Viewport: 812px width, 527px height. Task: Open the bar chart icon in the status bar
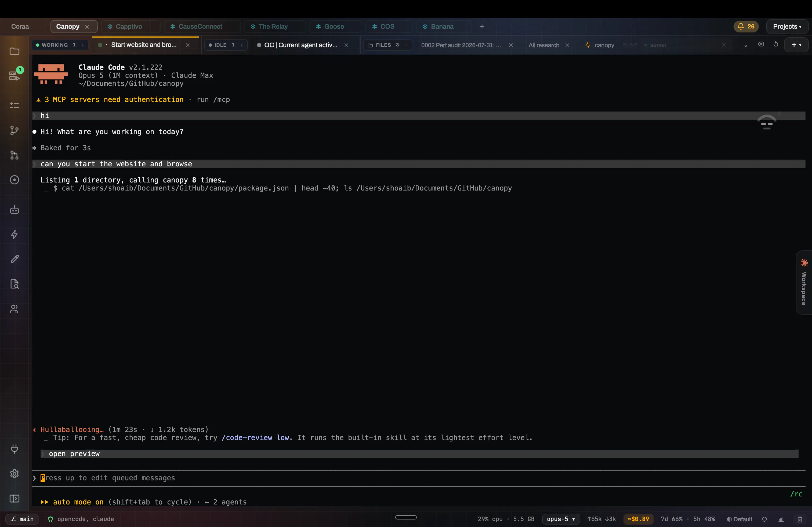point(781,519)
